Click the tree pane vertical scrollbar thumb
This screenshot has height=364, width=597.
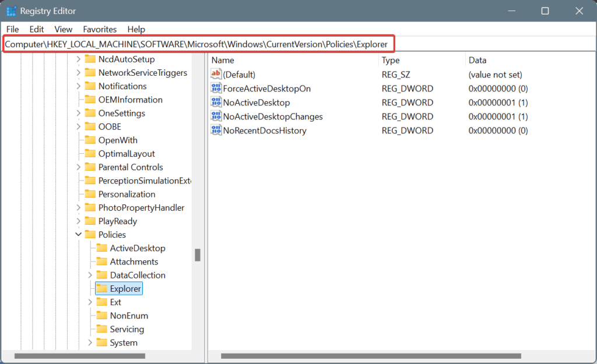click(x=198, y=255)
